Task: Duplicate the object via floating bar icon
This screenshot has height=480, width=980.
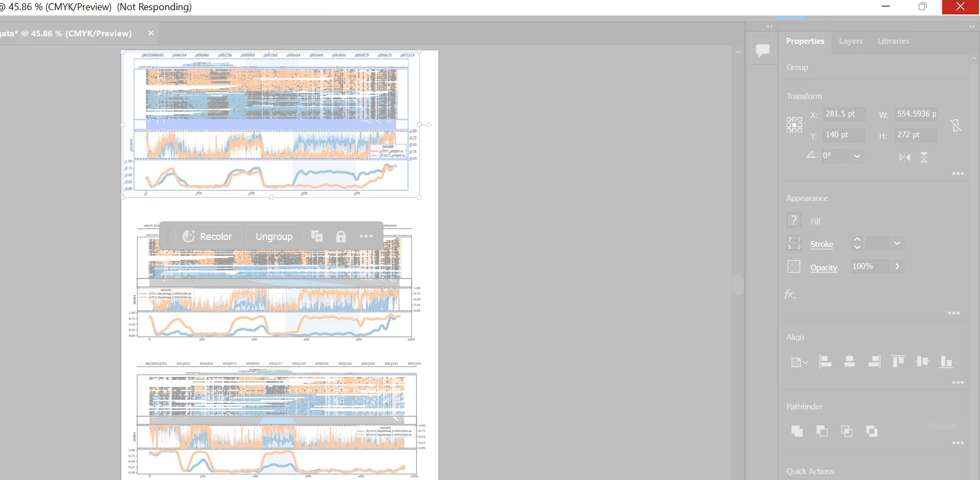Action: tap(317, 236)
